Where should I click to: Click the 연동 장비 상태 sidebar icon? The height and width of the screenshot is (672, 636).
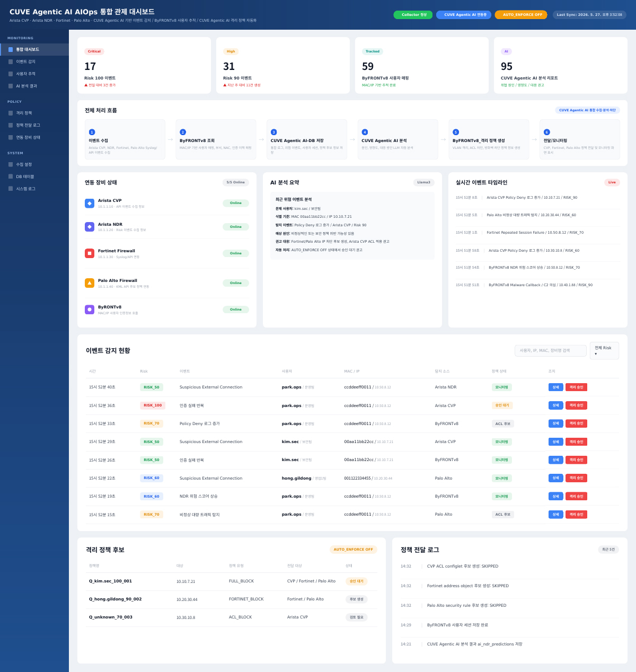(11, 137)
